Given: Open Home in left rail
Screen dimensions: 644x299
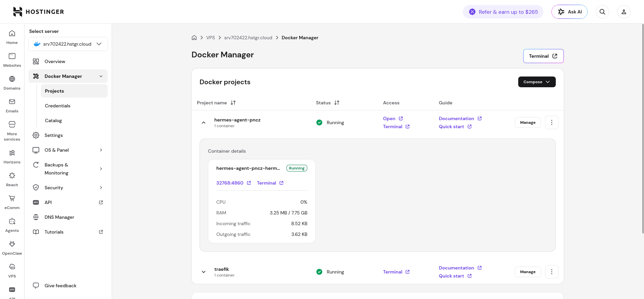Looking at the screenshot, I should coord(12,37).
